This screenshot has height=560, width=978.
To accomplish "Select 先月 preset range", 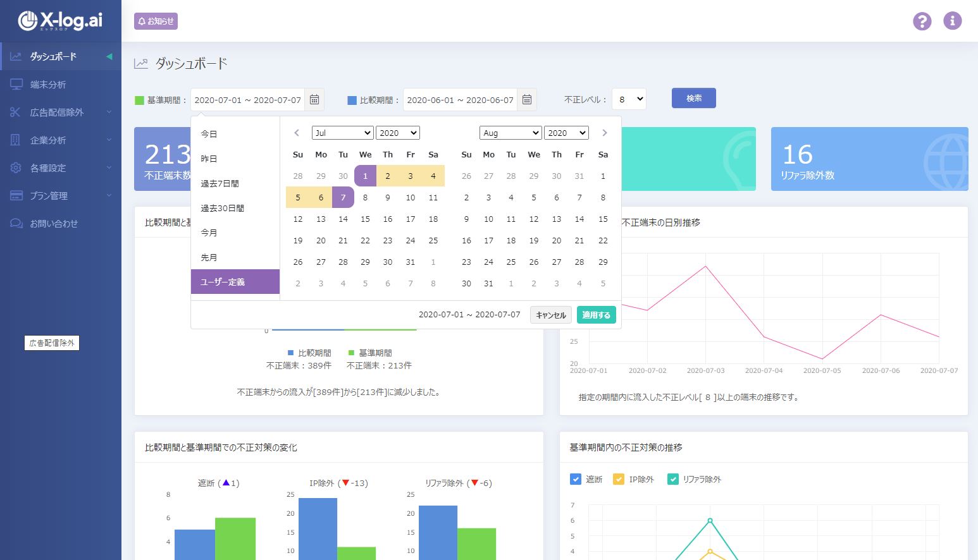I will click(235, 257).
